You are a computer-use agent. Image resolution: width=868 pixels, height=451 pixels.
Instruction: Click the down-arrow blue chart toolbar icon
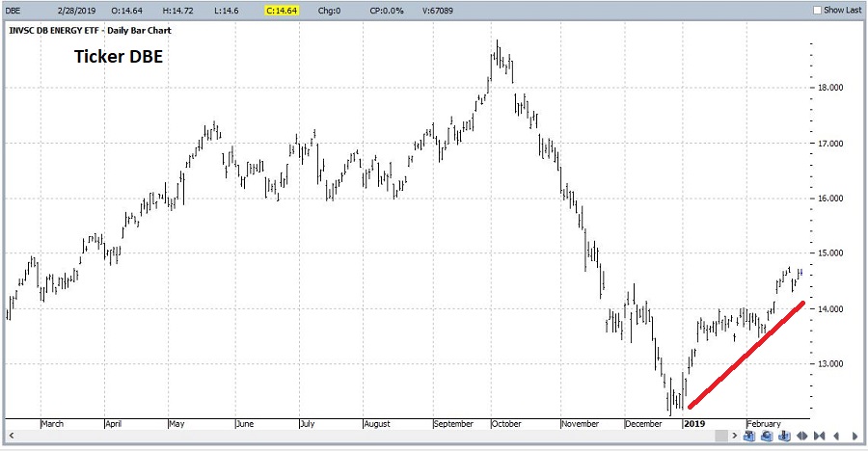tap(784, 436)
